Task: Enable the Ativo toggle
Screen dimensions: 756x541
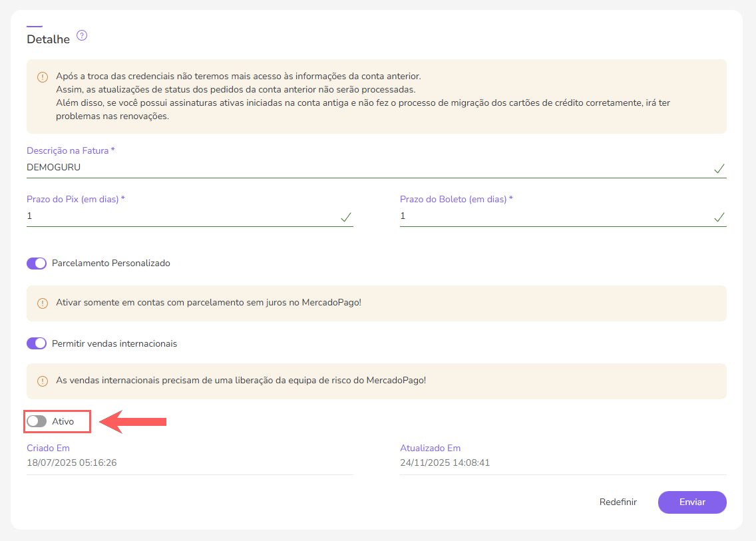Action: coord(37,421)
